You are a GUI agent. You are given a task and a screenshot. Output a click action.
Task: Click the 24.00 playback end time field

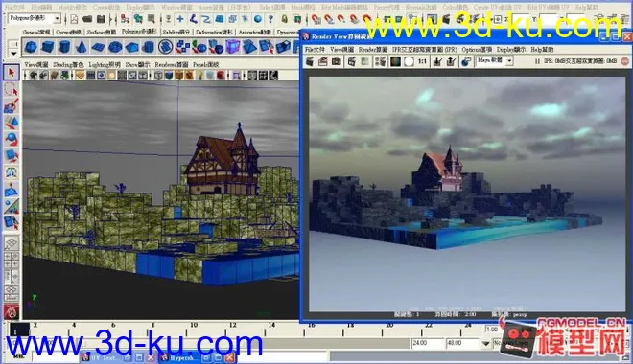point(427,343)
